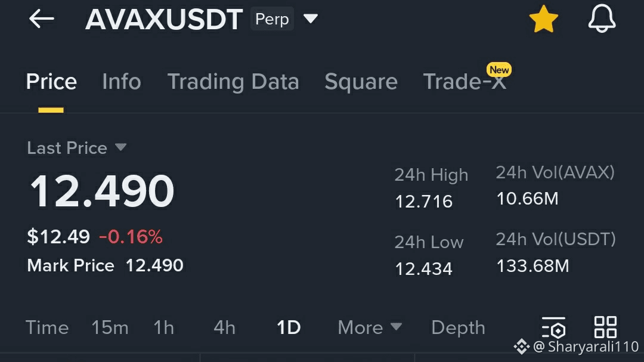Select the 15m chart interval
This screenshot has height=362, width=644.
pyautogui.click(x=110, y=327)
